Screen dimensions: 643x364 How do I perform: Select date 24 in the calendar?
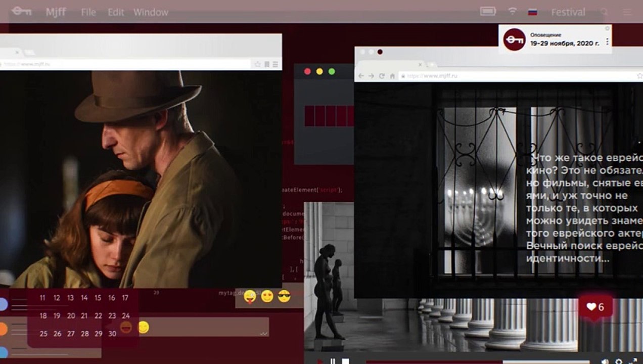click(x=126, y=316)
